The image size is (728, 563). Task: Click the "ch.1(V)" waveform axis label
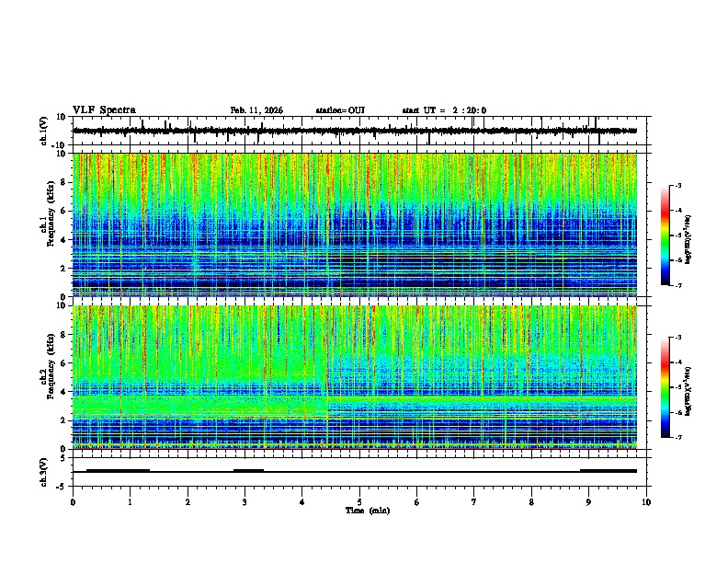(x=44, y=131)
